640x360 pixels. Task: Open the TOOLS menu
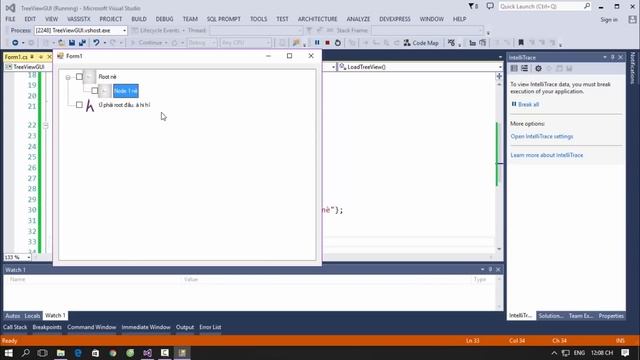click(x=258, y=19)
